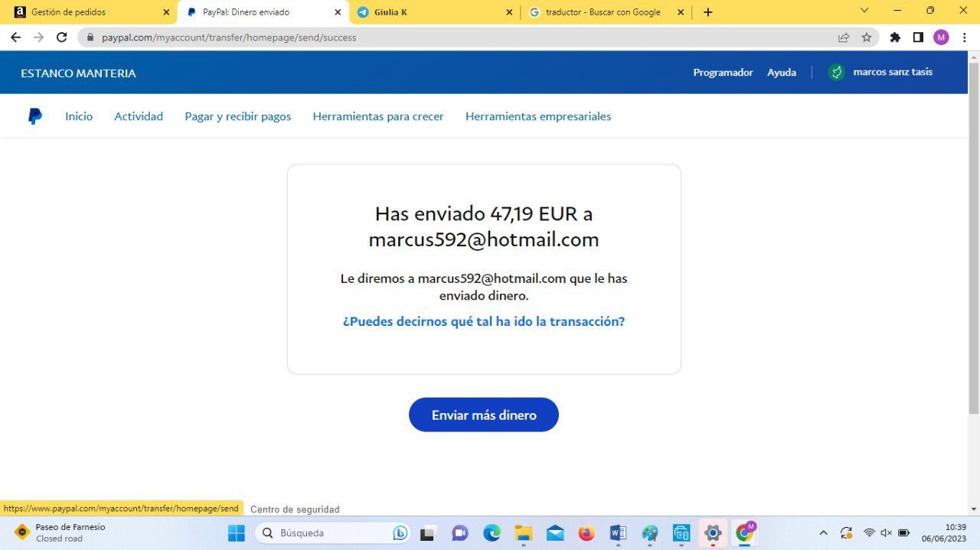980x550 pixels.
Task: Open the Programador link
Action: tap(723, 73)
